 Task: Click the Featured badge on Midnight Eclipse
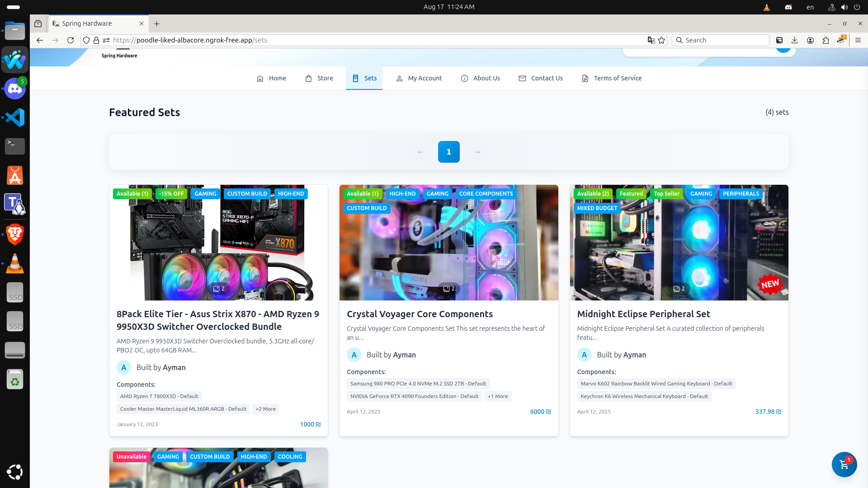click(x=631, y=194)
